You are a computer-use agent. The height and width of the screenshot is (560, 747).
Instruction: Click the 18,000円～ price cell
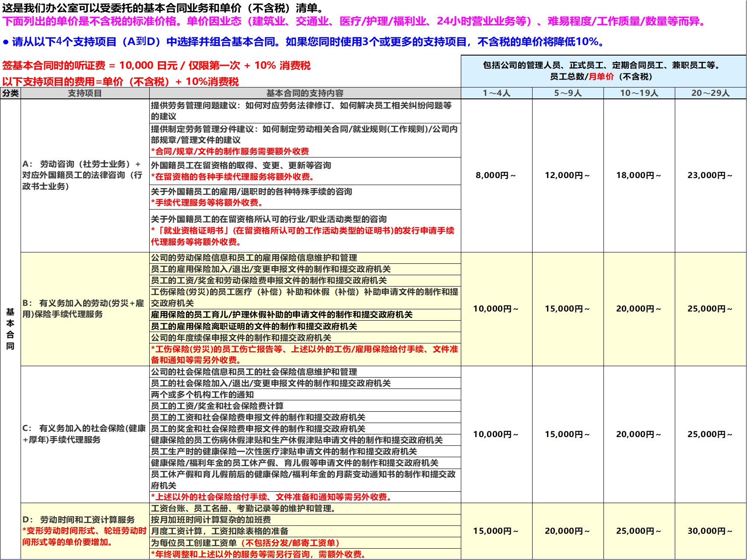pyautogui.click(x=639, y=175)
